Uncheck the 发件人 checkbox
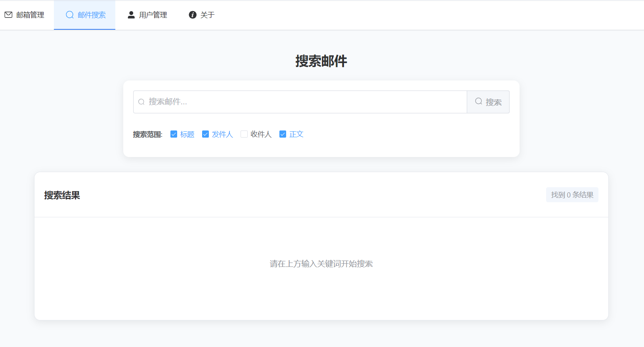Image resolution: width=644 pixels, height=347 pixels. (x=205, y=134)
